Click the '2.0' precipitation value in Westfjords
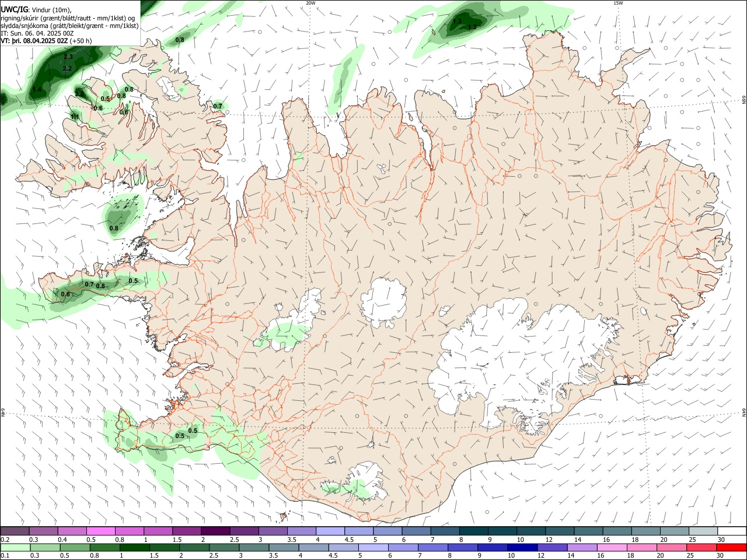Screen dimensions: 747x560 pyautogui.click(x=79, y=94)
